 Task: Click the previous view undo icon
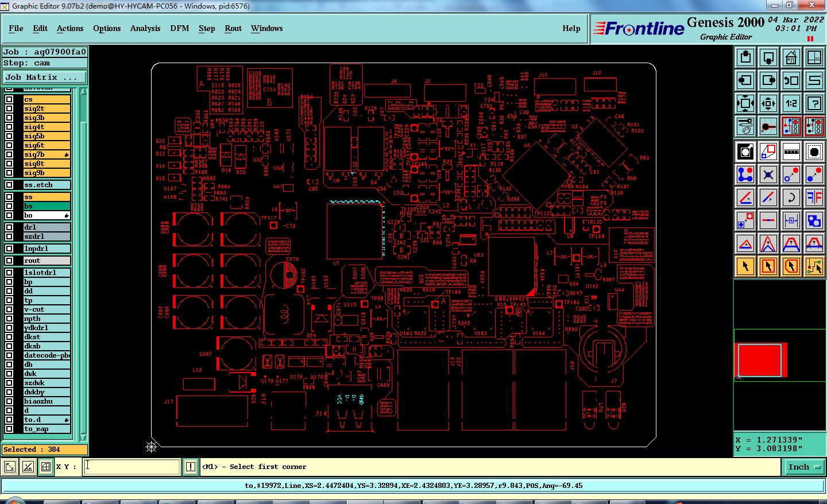791,80
